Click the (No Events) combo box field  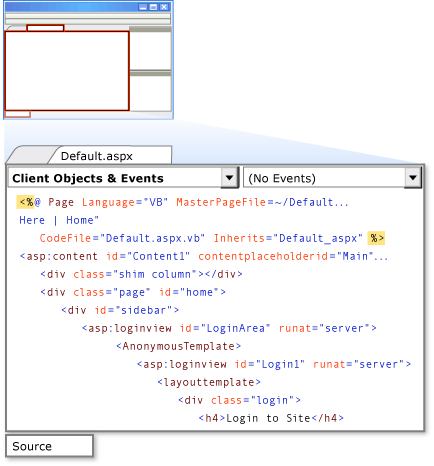pos(332,178)
